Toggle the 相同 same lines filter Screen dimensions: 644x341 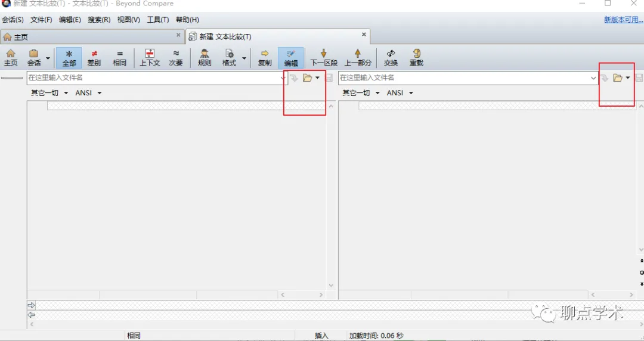[x=119, y=57]
